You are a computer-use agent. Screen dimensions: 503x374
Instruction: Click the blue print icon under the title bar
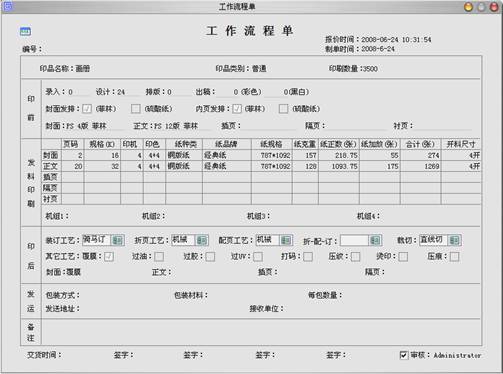point(25,31)
